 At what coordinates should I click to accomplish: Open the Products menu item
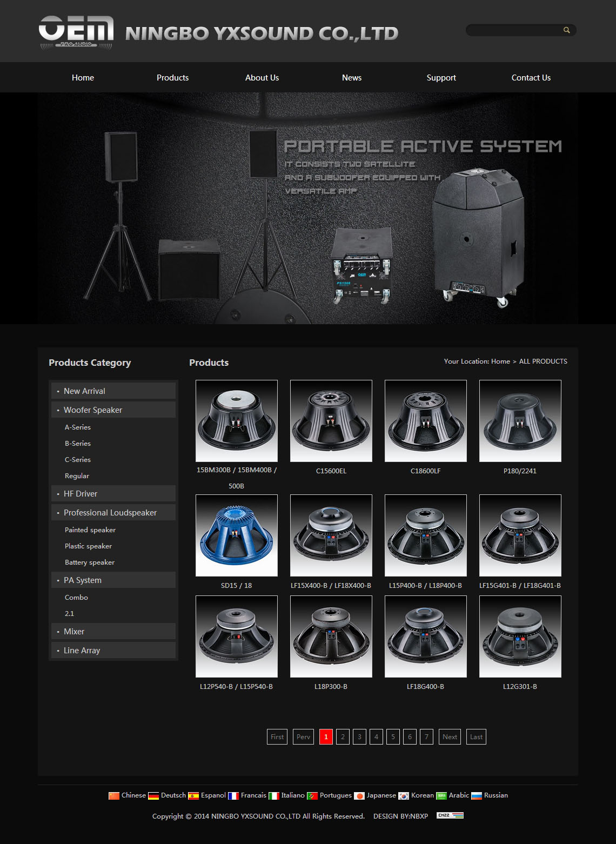pos(173,78)
